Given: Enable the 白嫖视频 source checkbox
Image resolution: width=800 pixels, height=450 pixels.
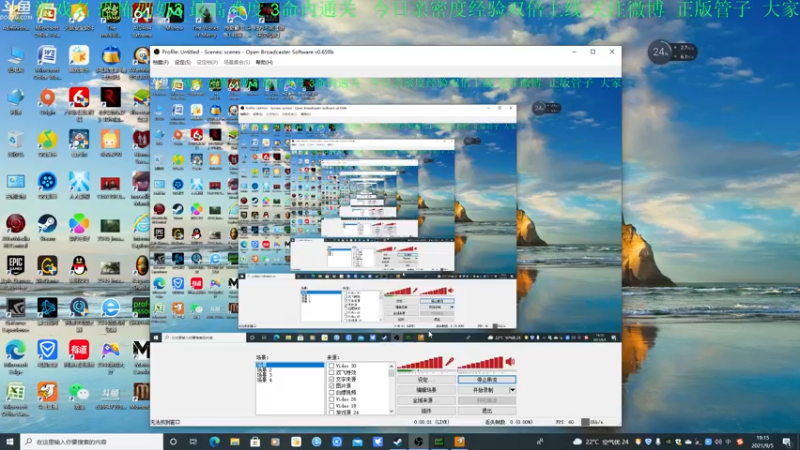Looking at the screenshot, I should pyautogui.click(x=332, y=392).
